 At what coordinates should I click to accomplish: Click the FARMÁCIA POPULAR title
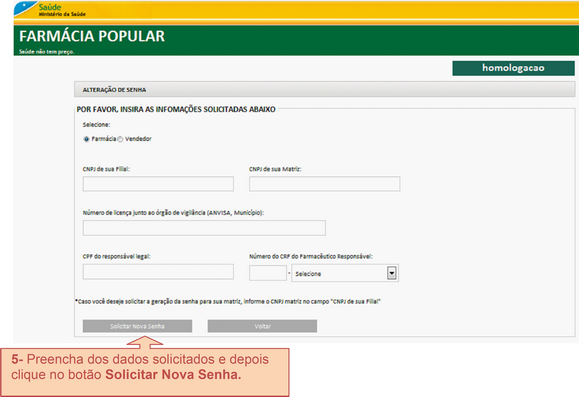tap(92, 36)
